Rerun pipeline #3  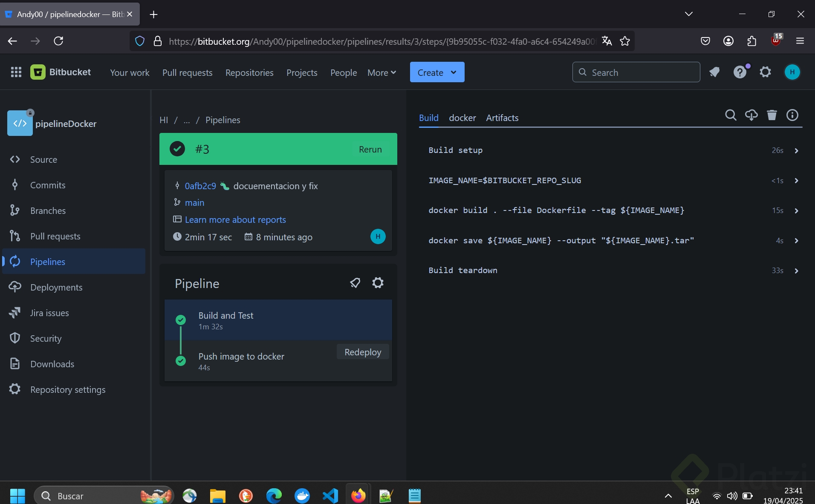370,149
